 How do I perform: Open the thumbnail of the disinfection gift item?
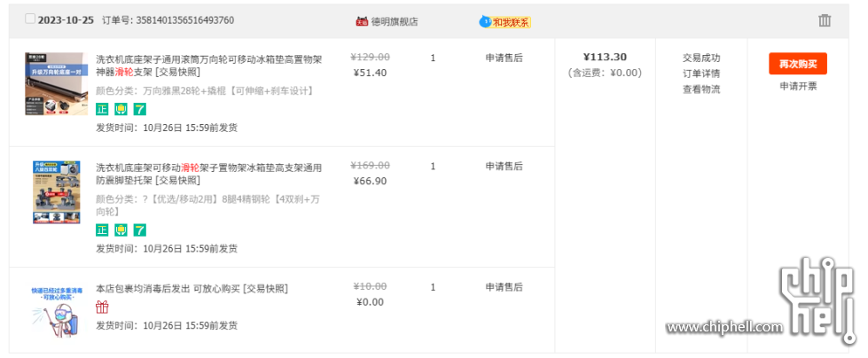pos(57,311)
